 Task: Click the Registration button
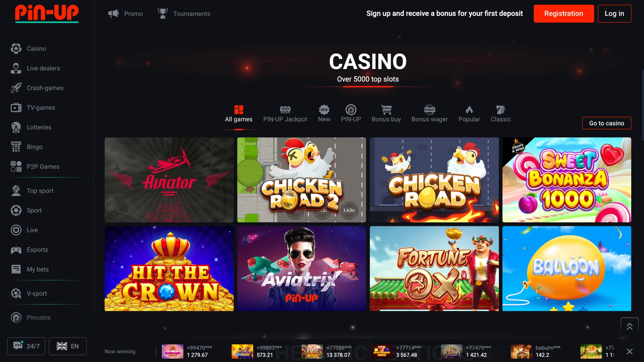tap(563, 13)
